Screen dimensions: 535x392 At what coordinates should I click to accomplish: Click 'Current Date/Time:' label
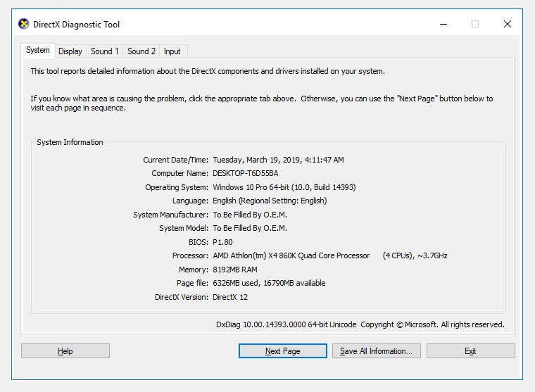click(175, 160)
